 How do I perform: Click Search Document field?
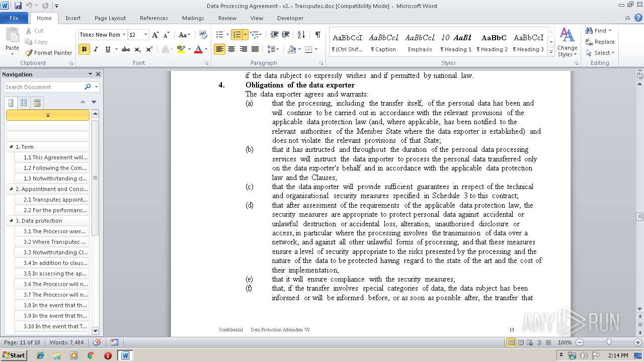(x=44, y=87)
